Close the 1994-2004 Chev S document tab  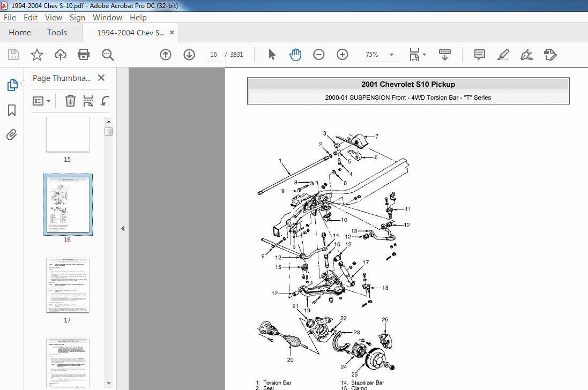172,33
